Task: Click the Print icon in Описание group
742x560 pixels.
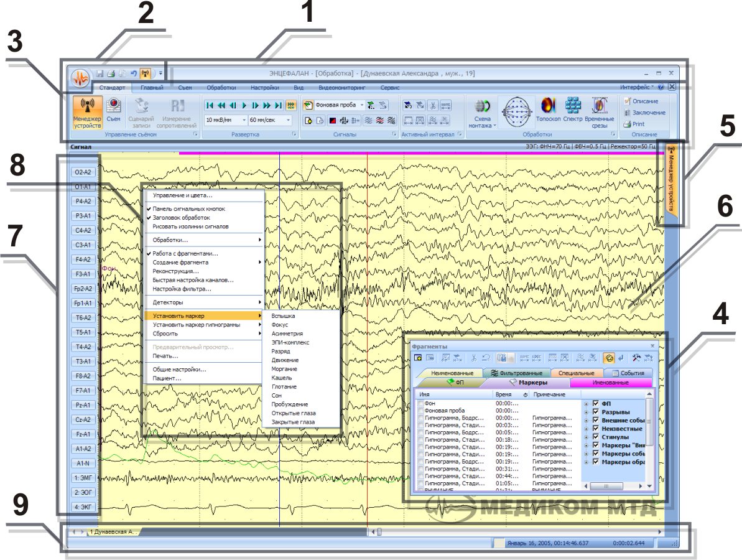Action: pos(634,124)
